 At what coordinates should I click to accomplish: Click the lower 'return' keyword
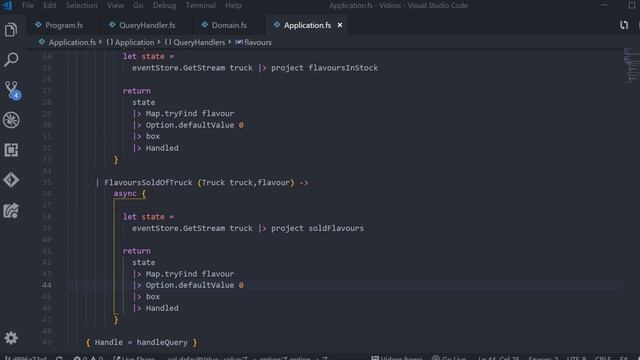pyautogui.click(x=137, y=251)
